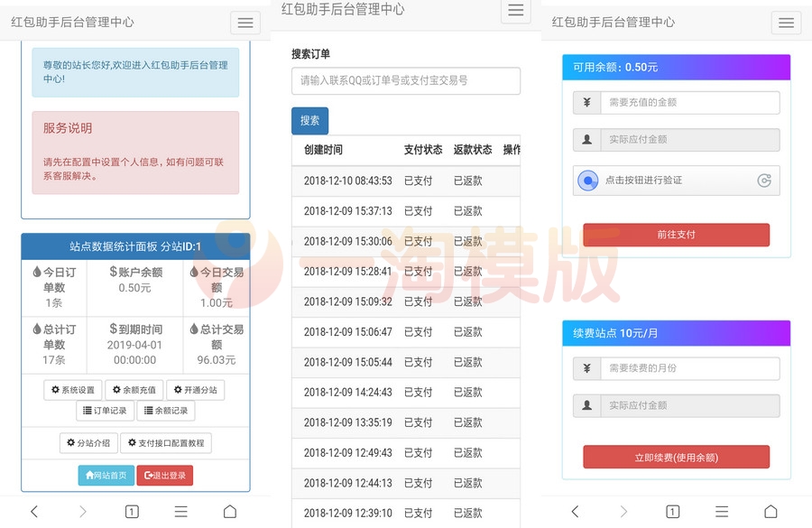812x528 pixels.
Task: Click 返款状态 column header
Action: pyautogui.click(x=473, y=150)
